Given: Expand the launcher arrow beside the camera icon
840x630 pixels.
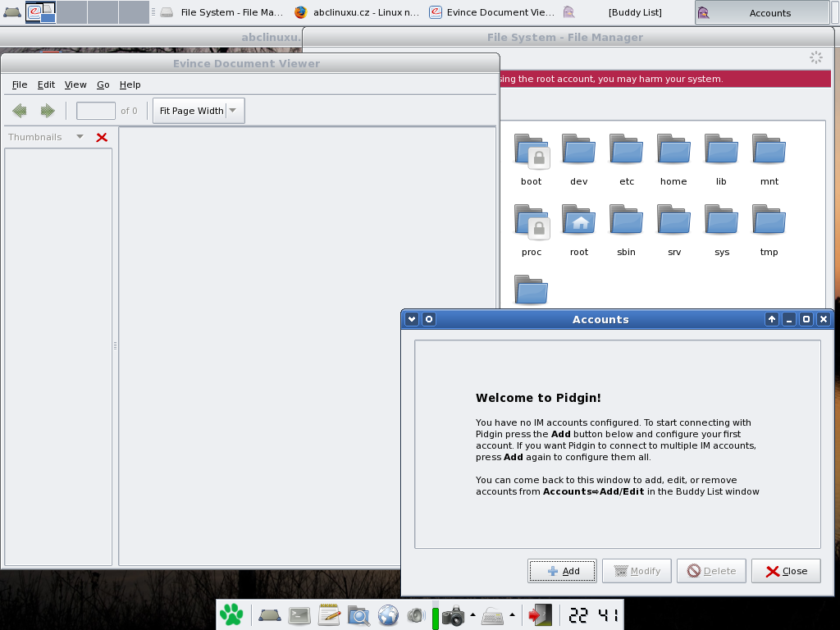Looking at the screenshot, I should (x=472, y=614).
